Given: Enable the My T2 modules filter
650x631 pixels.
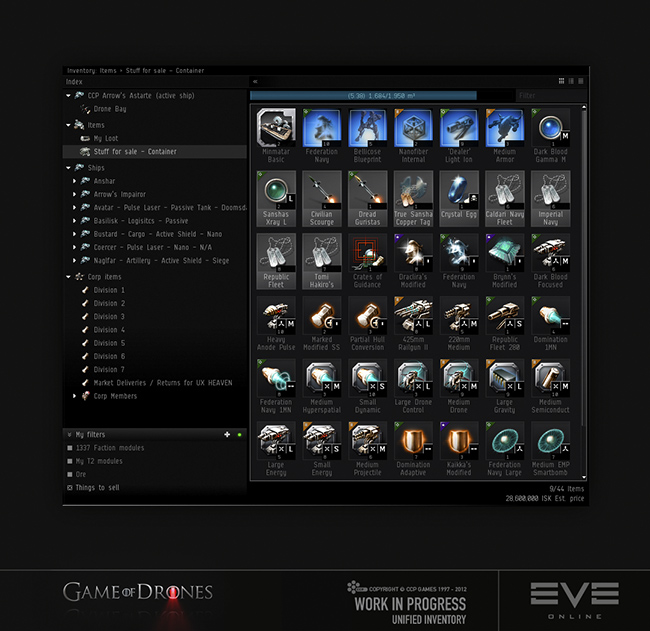Looking at the screenshot, I should 70,461.
